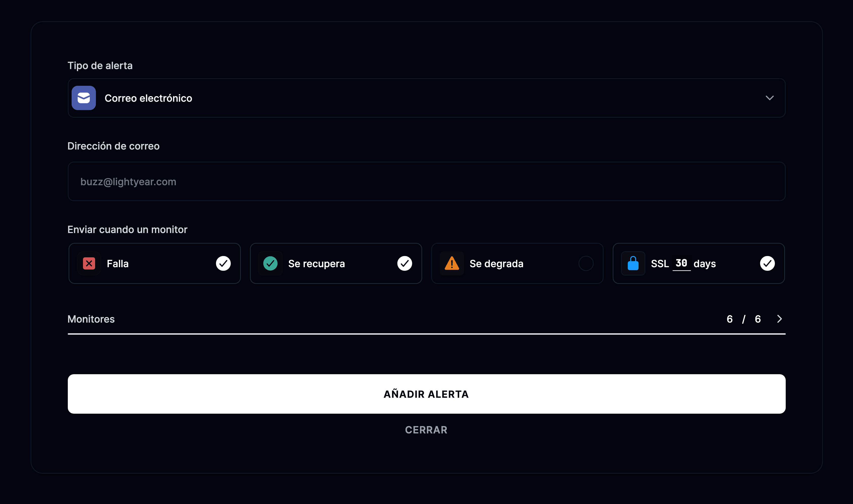Click the red X Falla icon
The height and width of the screenshot is (504, 853).
(x=89, y=264)
